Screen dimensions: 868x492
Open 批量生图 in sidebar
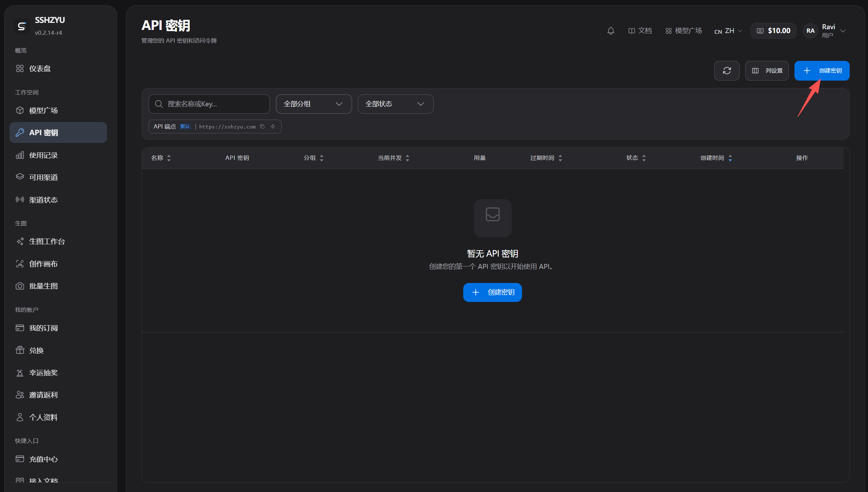click(58, 286)
